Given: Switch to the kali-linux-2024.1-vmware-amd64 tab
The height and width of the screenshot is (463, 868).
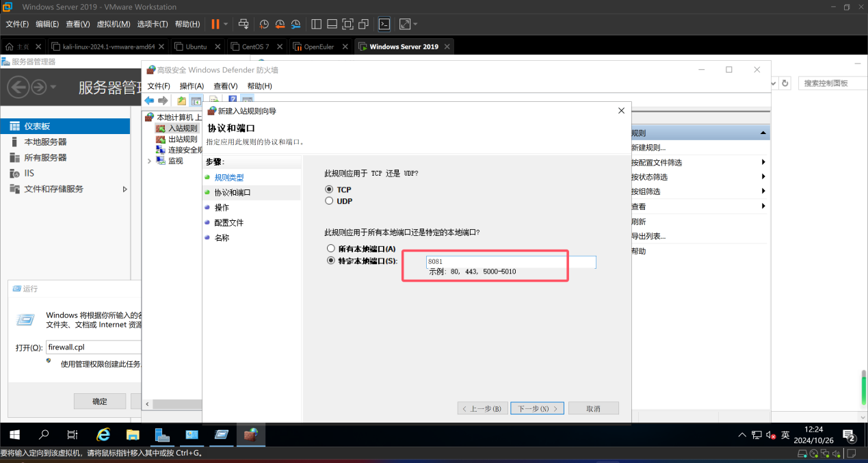Looking at the screenshot, I should (x=109, y=47).
